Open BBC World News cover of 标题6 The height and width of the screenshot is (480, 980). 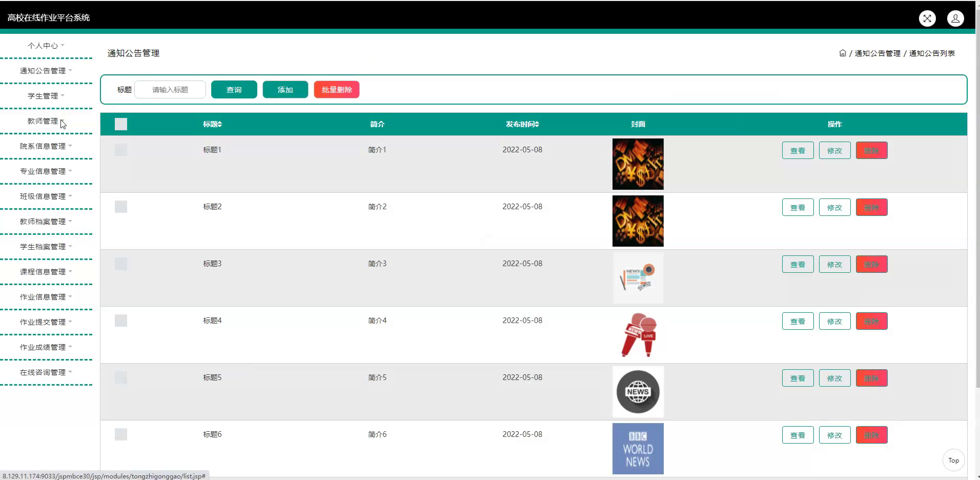tap(638, 449)
